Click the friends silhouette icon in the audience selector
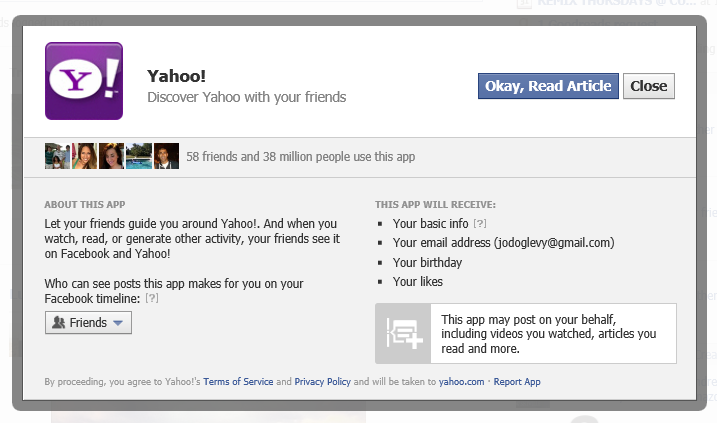This screenshot has width=717, height=423. pos(59,322)
